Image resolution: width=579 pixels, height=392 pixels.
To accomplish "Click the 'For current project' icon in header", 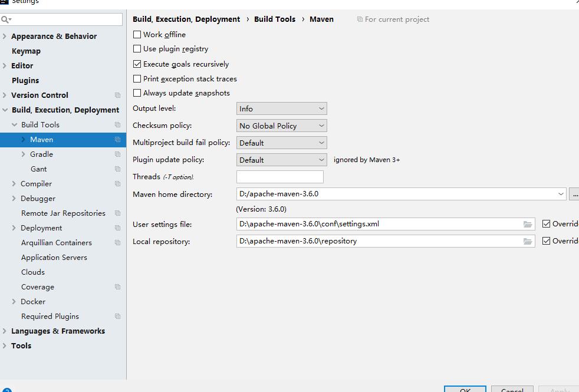I will (x=360, y=19).
